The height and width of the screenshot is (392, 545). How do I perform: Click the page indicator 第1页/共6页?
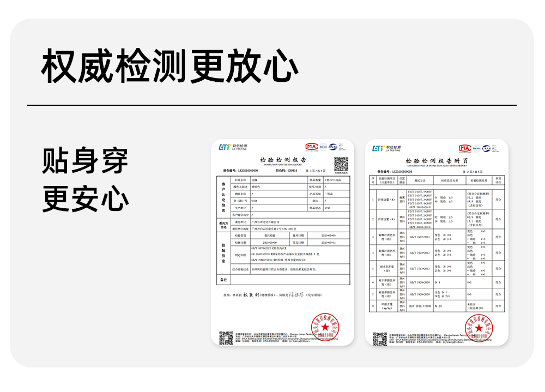316,171
